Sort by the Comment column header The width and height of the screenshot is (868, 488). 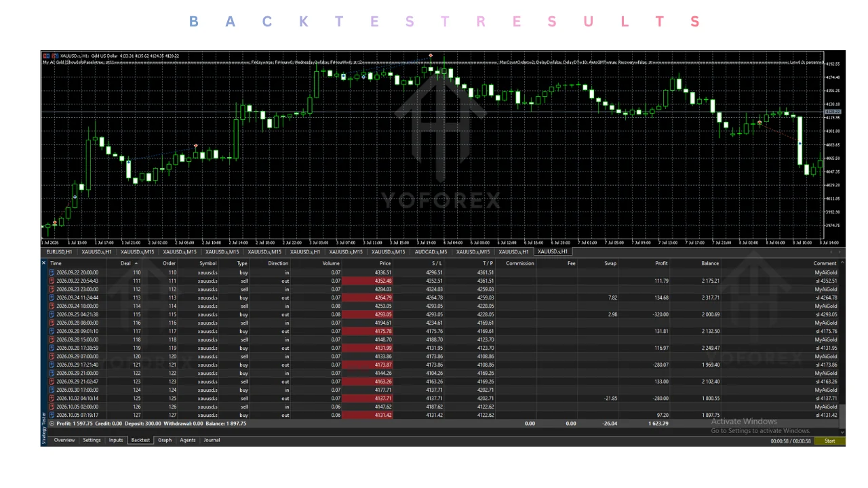click(x=825, y=263)
